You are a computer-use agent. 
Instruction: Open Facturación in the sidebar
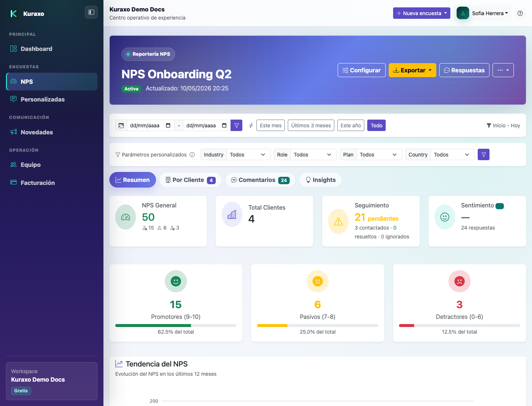point(52,183)
